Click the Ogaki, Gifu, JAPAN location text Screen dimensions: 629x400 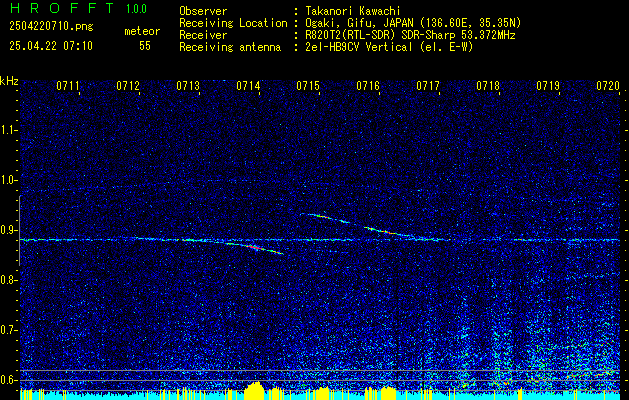[413, 23]
